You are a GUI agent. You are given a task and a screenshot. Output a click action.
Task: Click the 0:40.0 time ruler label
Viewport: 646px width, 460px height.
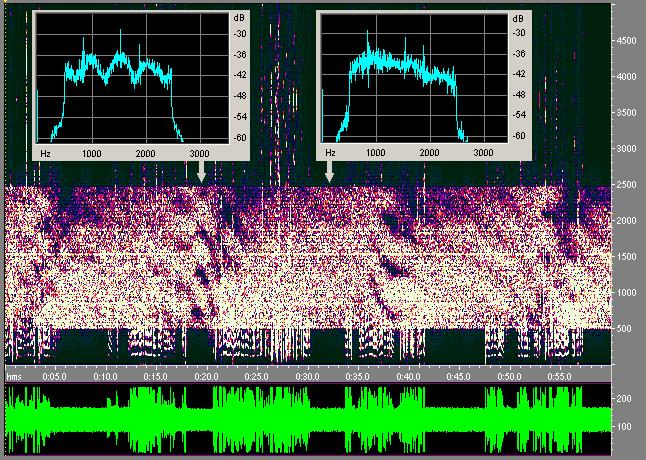point(409,377)
